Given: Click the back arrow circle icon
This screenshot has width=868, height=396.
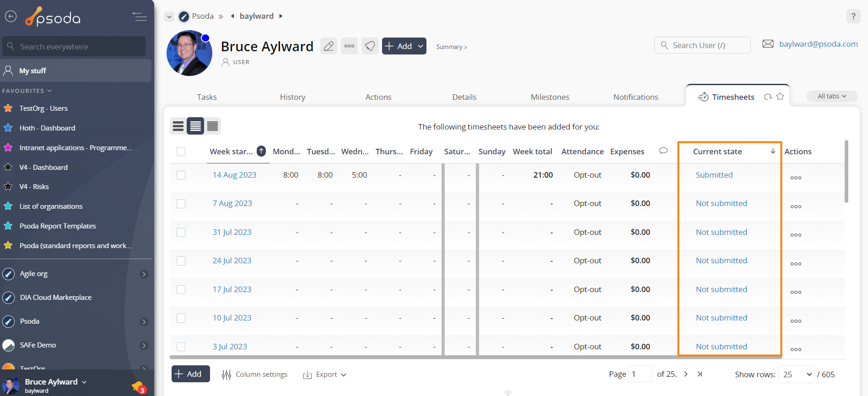Looking at the screenshot, I should point(11,16).
